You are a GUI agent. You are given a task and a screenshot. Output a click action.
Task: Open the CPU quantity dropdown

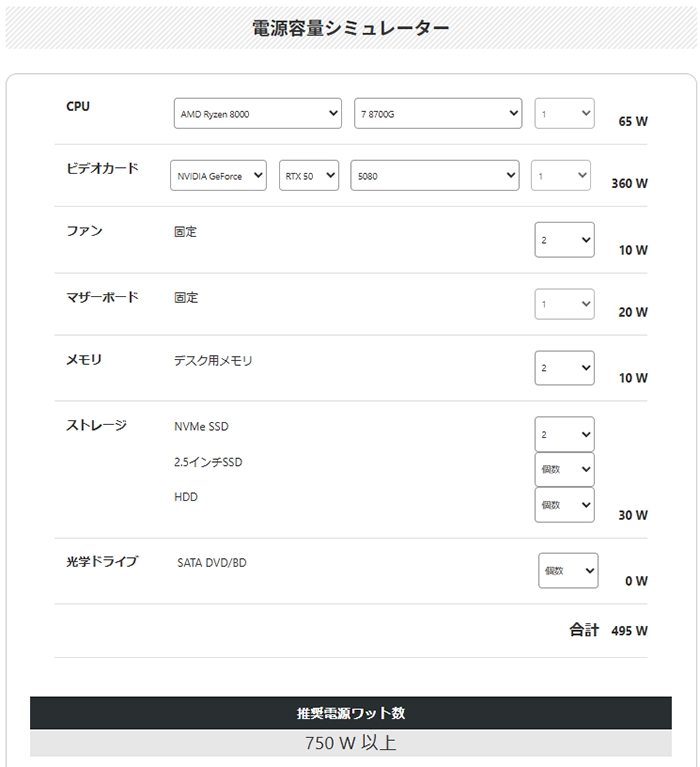(x=564, y=114)
